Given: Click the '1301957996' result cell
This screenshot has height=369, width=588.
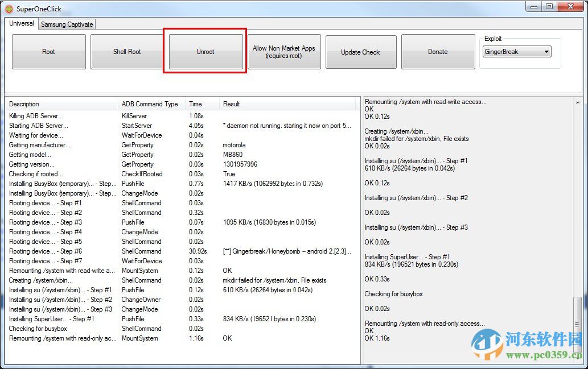Looking at the screenshot, I should coord(240,164).
